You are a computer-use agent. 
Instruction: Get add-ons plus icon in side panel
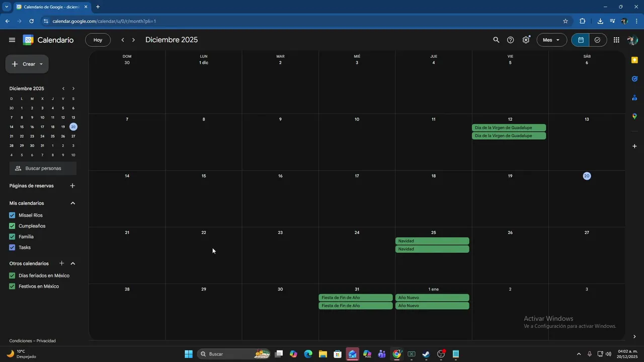click(x=634, y=146)
